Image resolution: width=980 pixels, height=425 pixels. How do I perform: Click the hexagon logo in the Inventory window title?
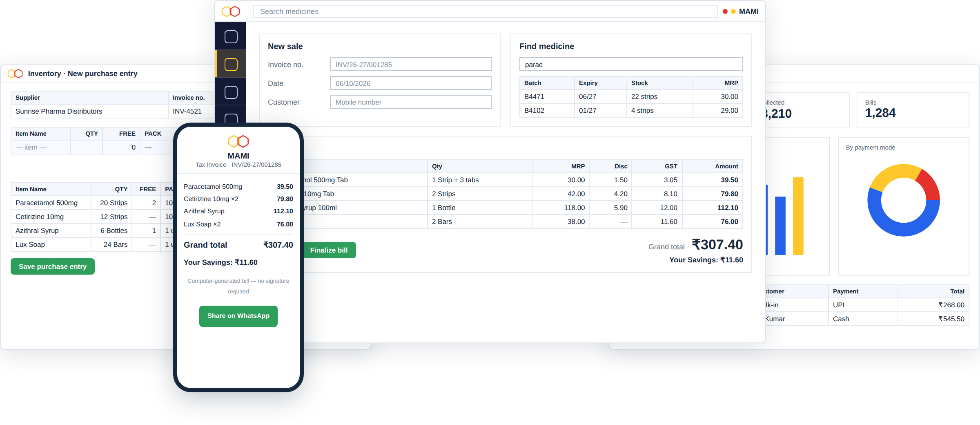click(15, 74)
